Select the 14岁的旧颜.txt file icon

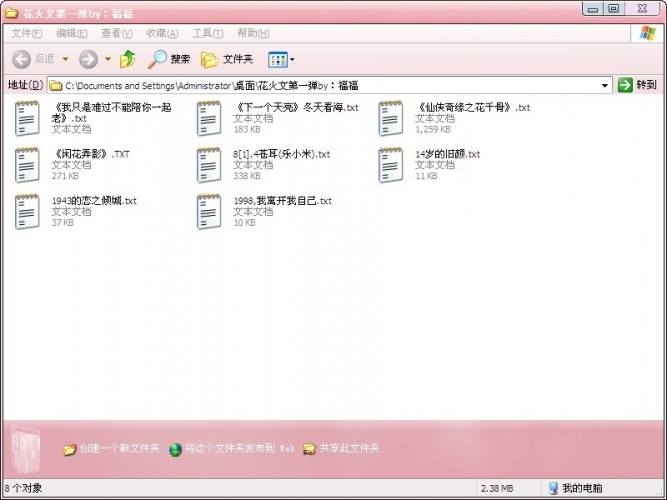pyautogui.click(x=390, y=164)
